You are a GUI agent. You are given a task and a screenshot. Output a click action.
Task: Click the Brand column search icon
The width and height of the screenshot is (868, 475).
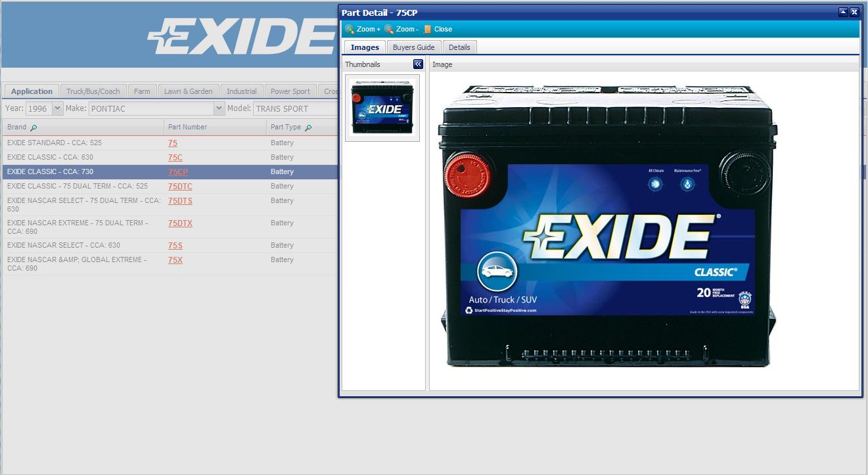34,127
